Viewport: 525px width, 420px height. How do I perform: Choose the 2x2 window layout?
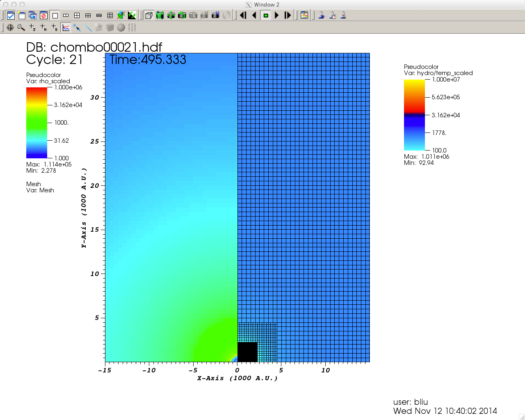77,16
